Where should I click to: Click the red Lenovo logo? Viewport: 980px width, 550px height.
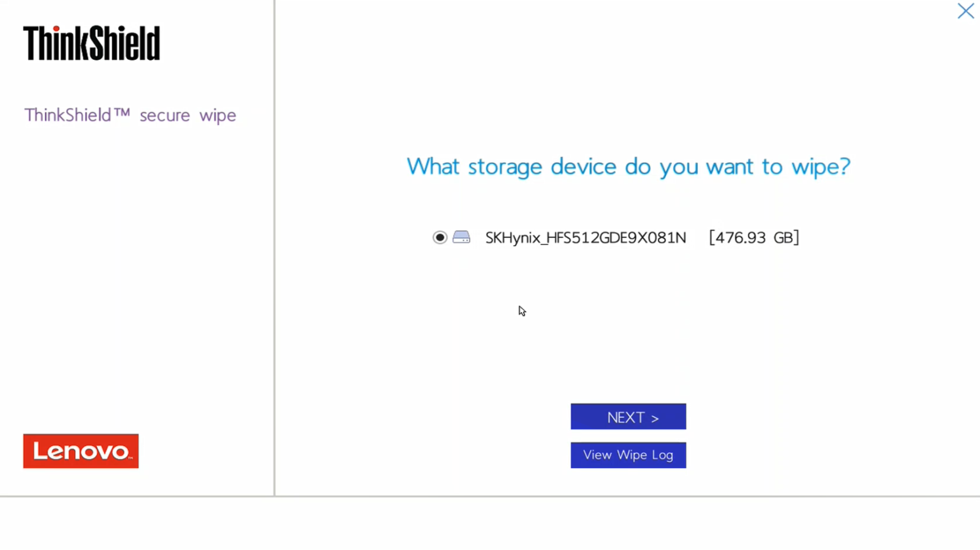click(x=80, y=450)
